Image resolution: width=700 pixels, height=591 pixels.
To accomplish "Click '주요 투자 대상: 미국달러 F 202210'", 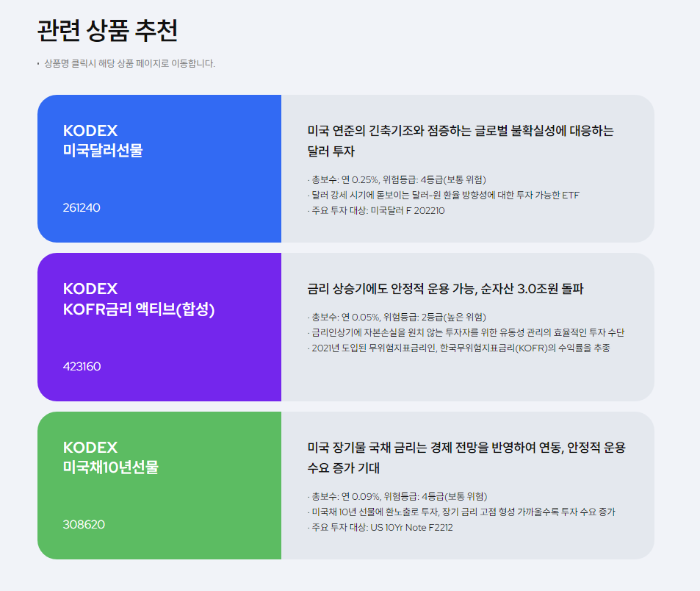I will pos(376,211).
